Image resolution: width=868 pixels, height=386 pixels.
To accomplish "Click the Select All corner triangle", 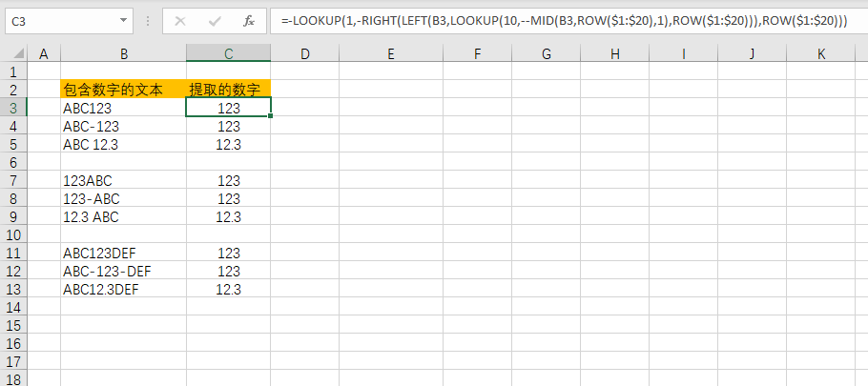I will 13,54.
